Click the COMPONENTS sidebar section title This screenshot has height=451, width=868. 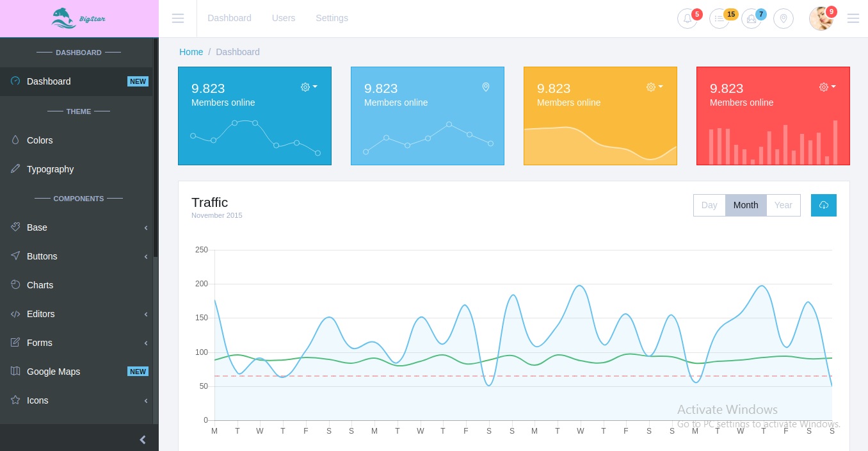click(x=79, y=199)
